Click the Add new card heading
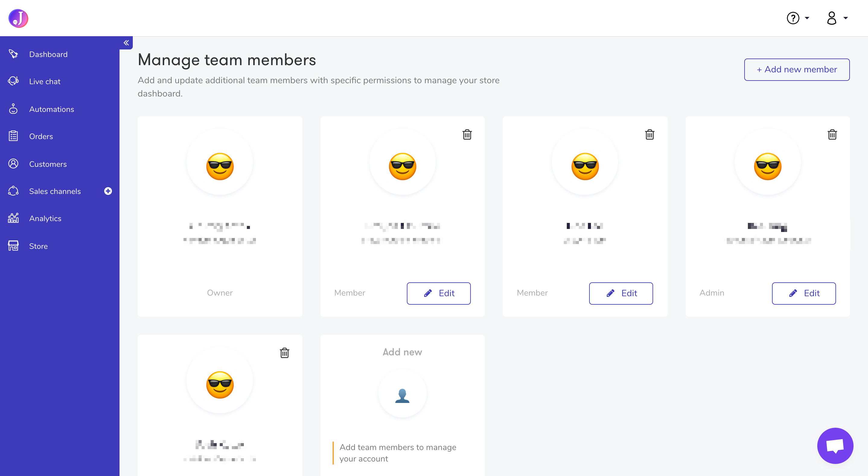 402,352
